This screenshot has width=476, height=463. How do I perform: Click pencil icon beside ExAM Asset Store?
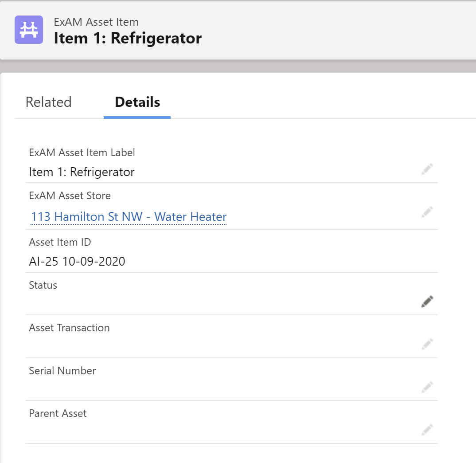[427, 212]
